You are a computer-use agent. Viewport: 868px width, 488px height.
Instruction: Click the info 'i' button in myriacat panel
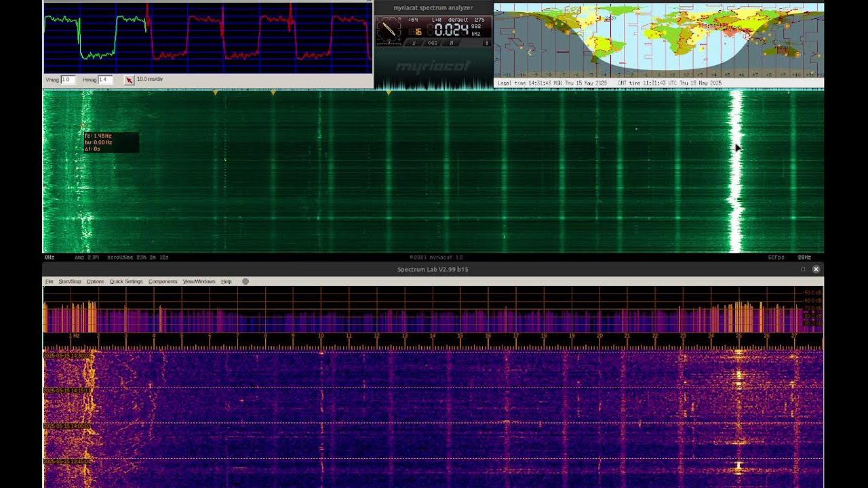(487, 43)
